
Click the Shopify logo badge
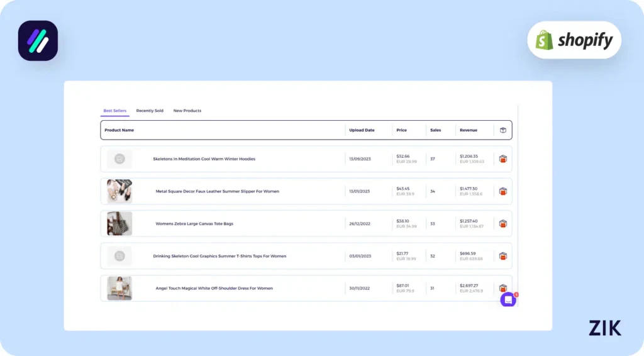[574, 40]
